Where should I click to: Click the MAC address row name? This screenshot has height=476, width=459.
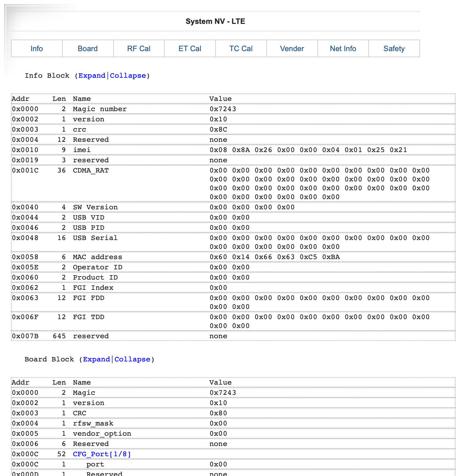pyautogui.click(x=97, y=257)
